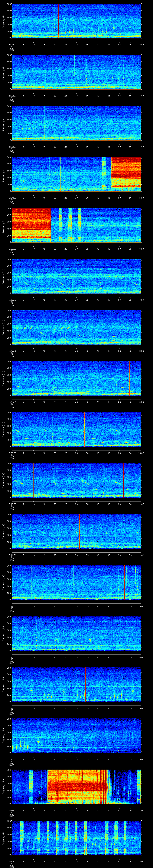Select the red line near 34 seconds in the 16:14:00 panel
This screenshot has width=153, height=868.
(x=85, y=684)
